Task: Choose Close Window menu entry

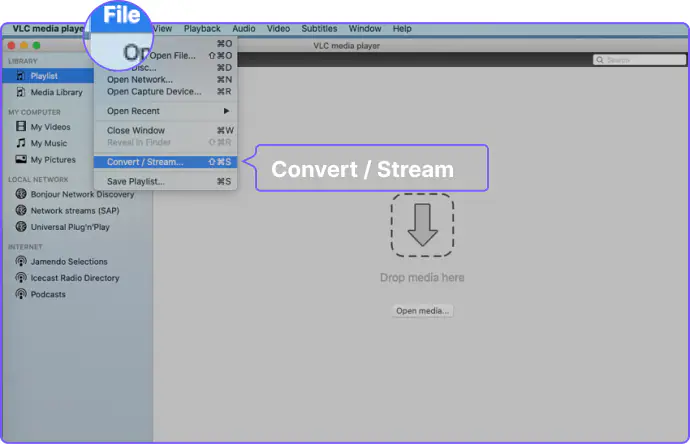Action: [165, 130]
